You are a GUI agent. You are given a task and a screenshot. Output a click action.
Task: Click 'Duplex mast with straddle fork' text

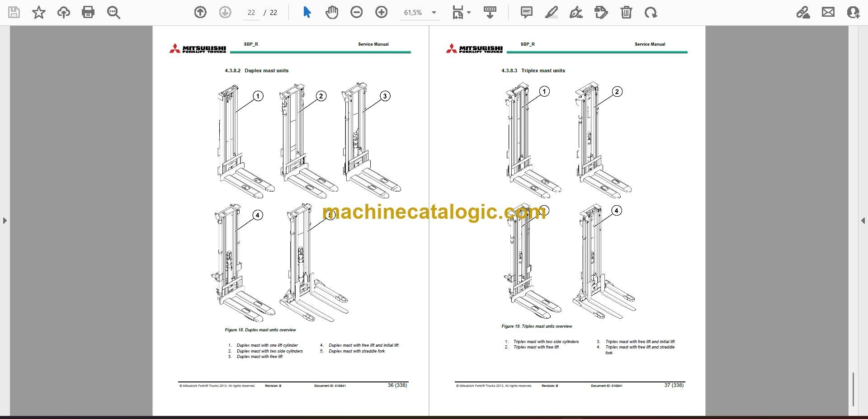(357, 351)
